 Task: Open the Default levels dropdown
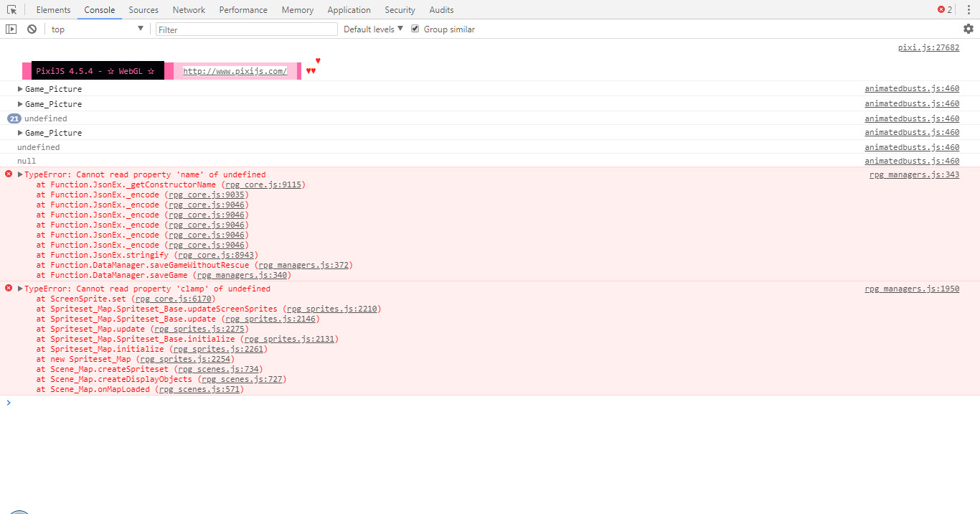[373, 29]
